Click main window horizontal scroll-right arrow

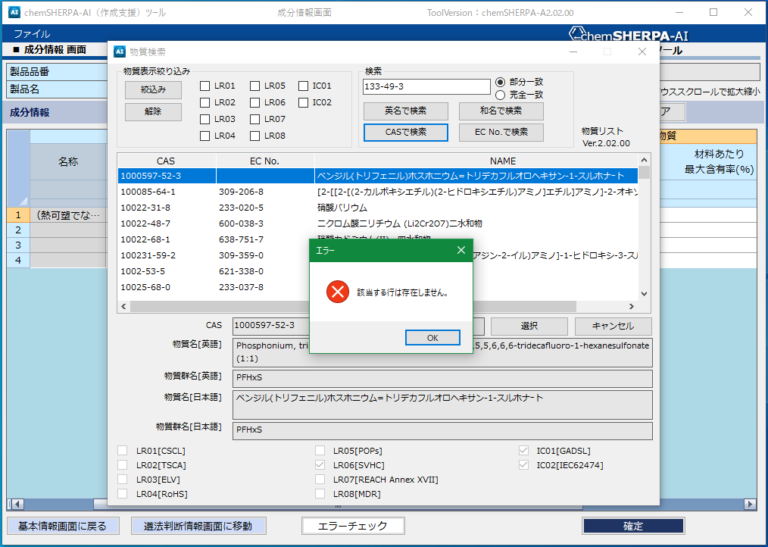749,503
